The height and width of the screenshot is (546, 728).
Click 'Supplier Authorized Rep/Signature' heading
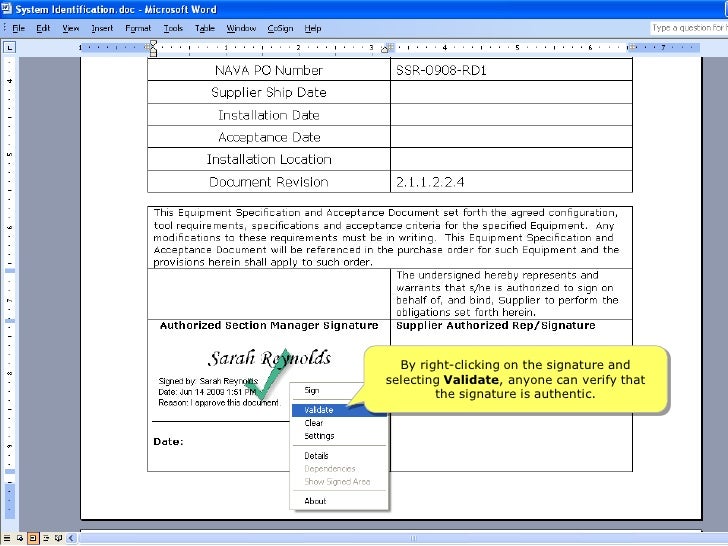[495, 325]
